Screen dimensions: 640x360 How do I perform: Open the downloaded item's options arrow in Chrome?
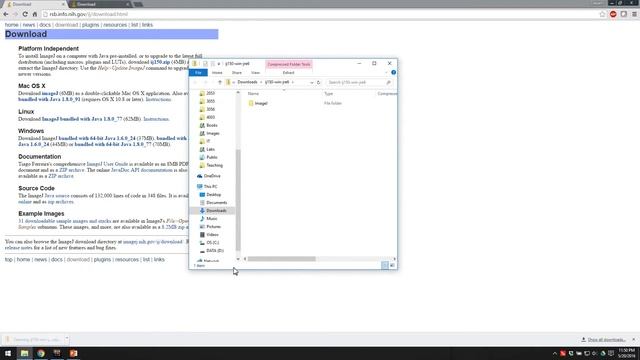coord(67,339)
